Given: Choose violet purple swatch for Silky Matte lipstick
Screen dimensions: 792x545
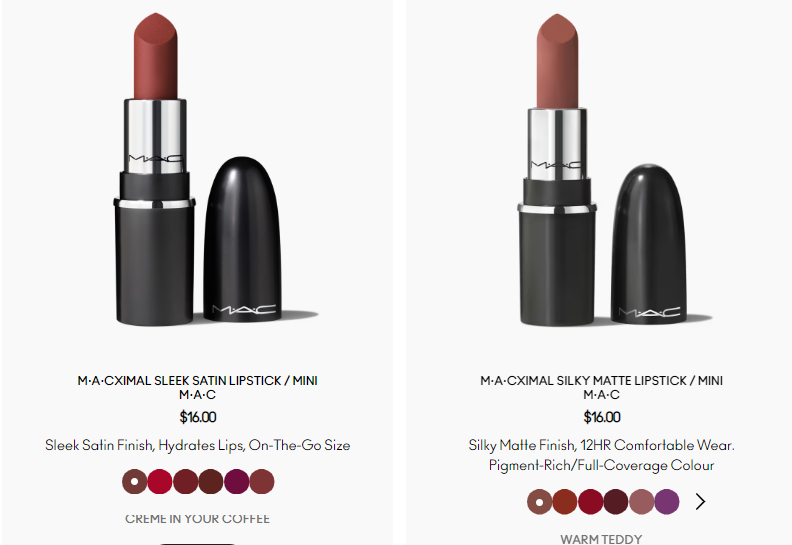Looking at the screenshot, I should coord(667,502).
